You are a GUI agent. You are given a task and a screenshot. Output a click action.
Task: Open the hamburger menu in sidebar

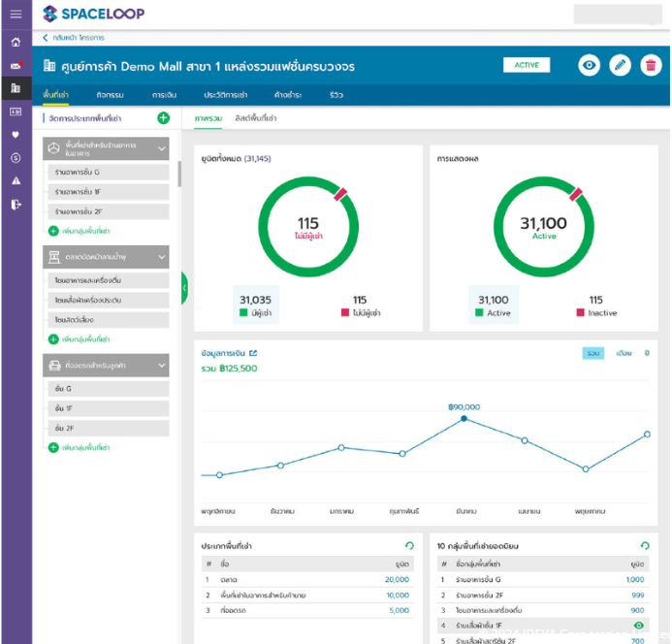click(x=16, y=14)
